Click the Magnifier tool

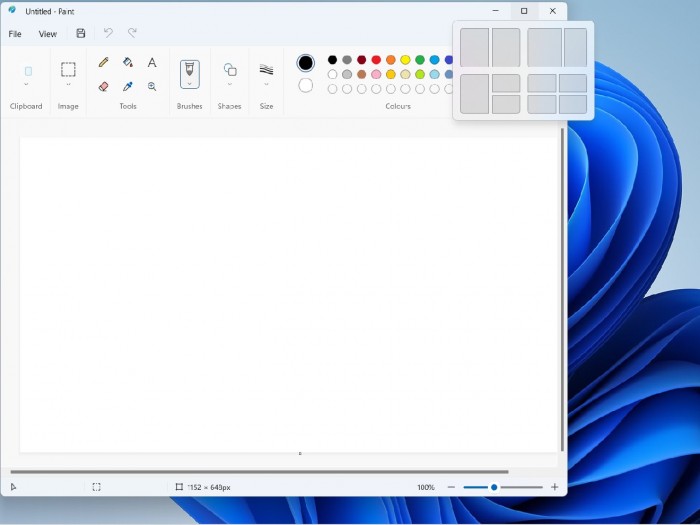pyautogui.click(x=152, y=87)
